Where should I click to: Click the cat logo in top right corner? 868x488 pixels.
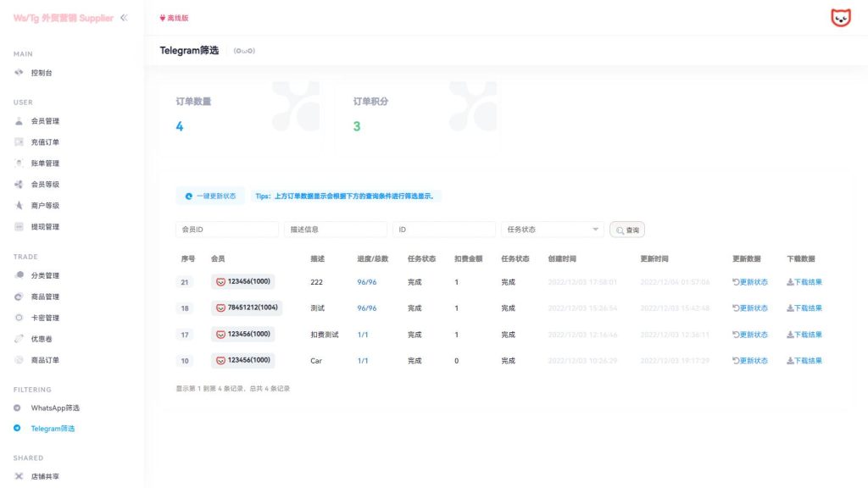click(839, 17)
